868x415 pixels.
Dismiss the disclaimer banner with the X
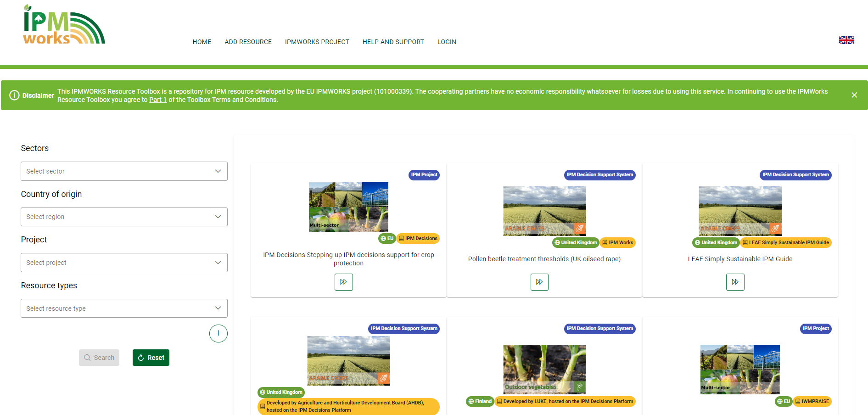click(854, 95)
